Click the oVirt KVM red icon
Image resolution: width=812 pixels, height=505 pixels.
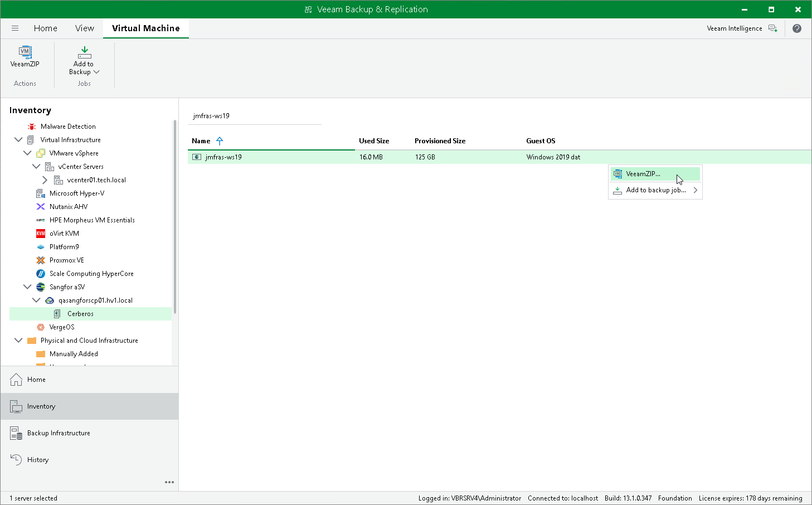click(x=41, y=234)
